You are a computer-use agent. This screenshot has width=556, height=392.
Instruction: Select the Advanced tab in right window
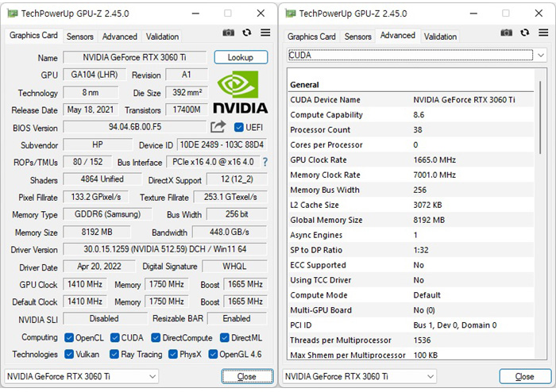click(x=397, y=36)
